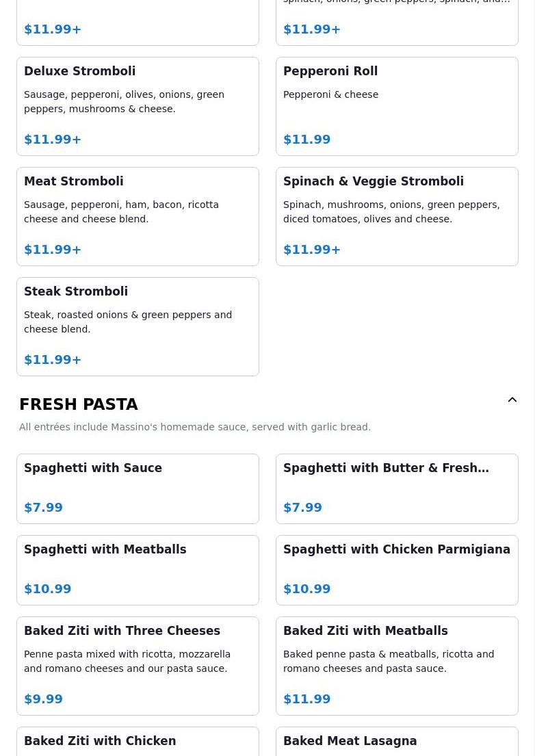Open Spinach & Veggie Stromboli details
The width and height of the screenshot is (535, 756).
(x=397, y=216)
